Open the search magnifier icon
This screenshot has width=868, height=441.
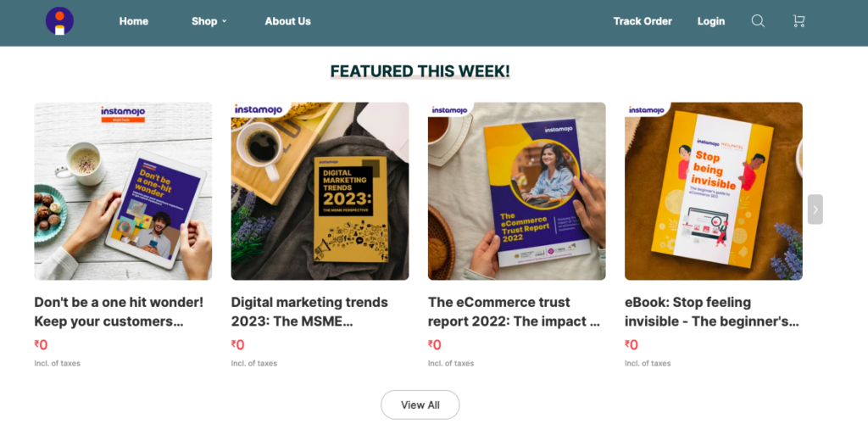click(758, 21)
